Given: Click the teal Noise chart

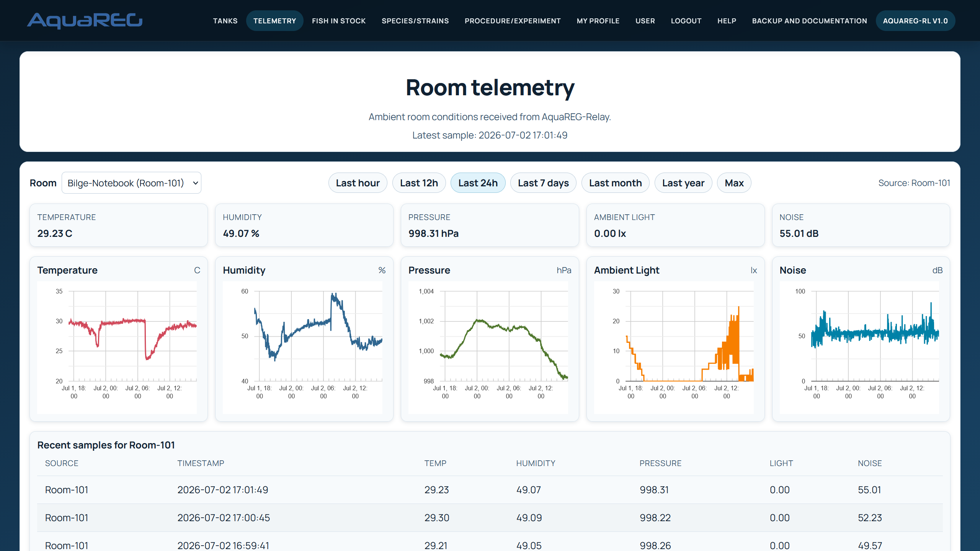Looking at the screenshot, I should 859,347.
